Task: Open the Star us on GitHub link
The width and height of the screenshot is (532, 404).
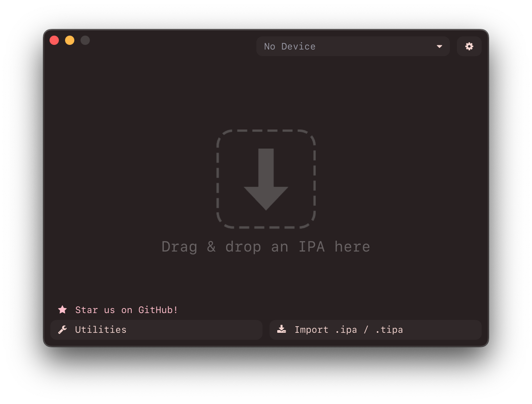Action: point(126,310)
